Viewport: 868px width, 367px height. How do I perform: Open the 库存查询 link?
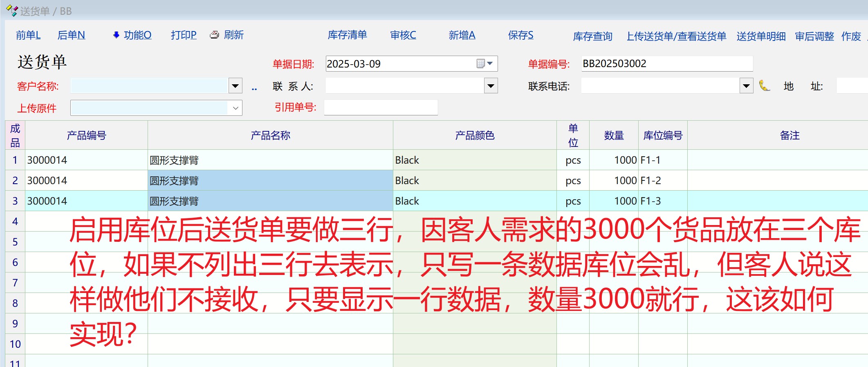click(592, 36)
